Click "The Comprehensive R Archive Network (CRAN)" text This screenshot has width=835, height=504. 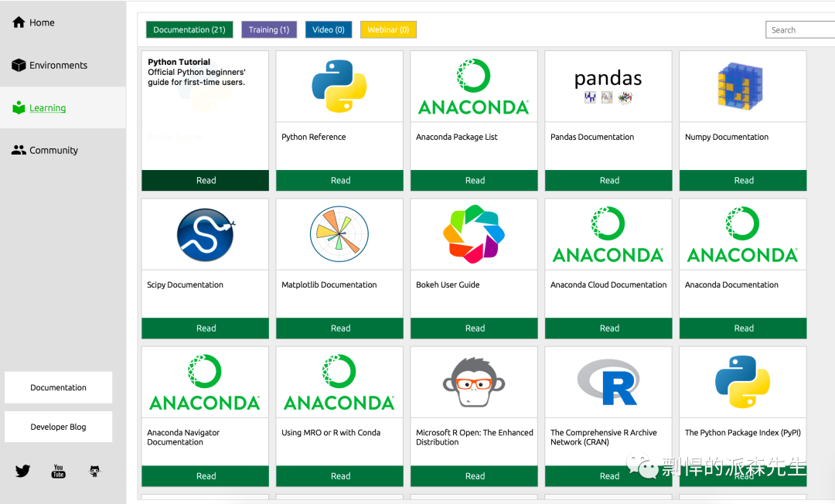(x=604, y=438)
